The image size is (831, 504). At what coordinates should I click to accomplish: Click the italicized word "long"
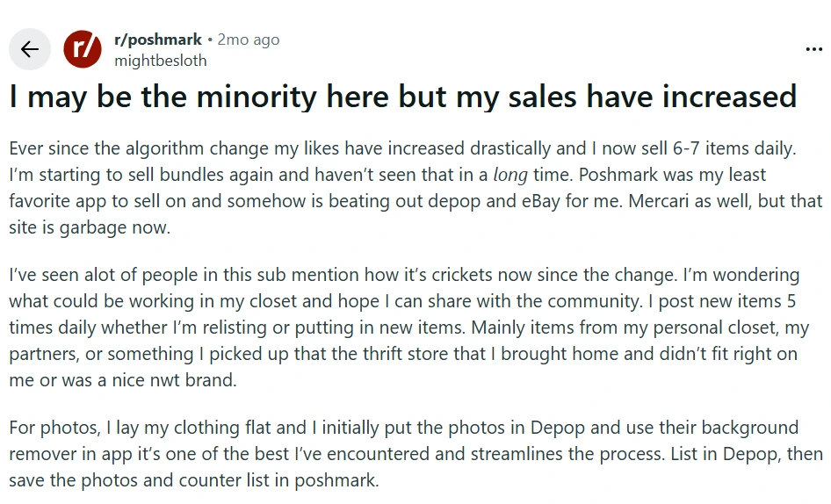(x=510, y=175)
